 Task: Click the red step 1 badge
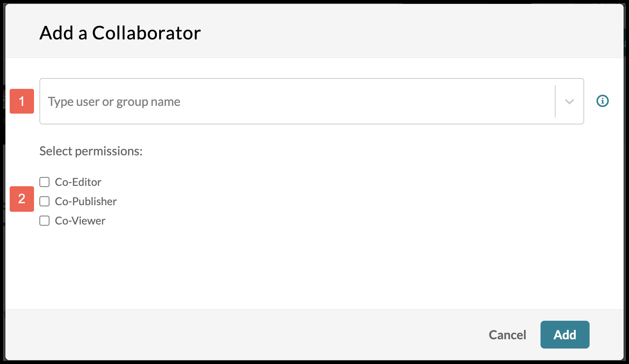[x=22, y=101]
